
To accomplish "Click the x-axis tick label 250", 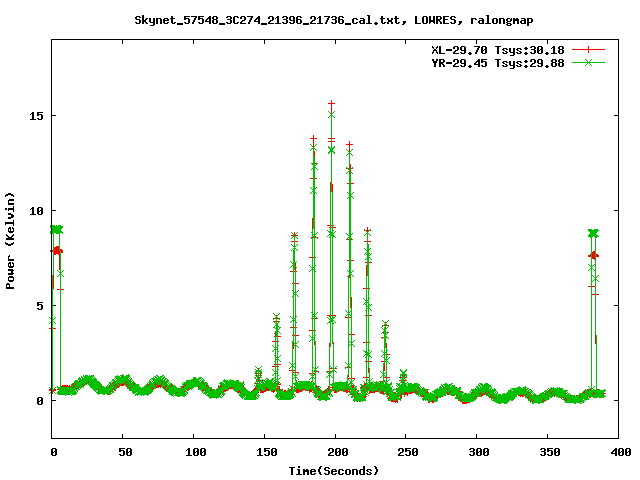I will pos(408,452).
